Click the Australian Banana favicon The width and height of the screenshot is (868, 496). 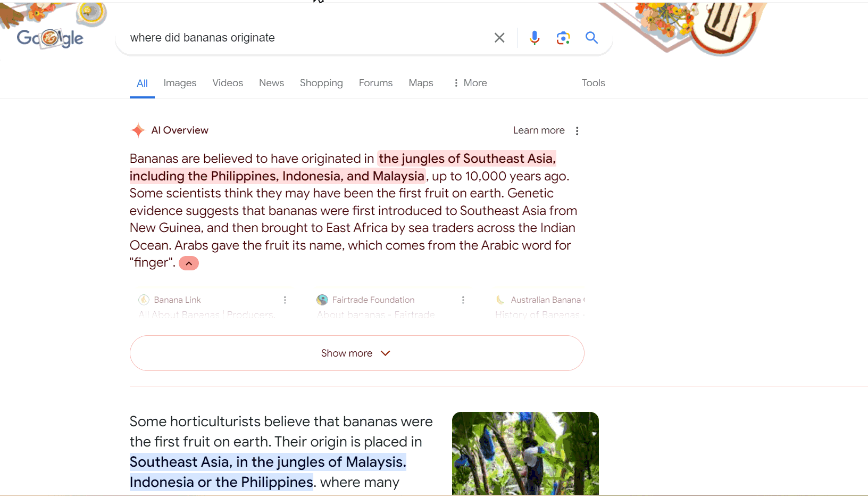(500, 300)
